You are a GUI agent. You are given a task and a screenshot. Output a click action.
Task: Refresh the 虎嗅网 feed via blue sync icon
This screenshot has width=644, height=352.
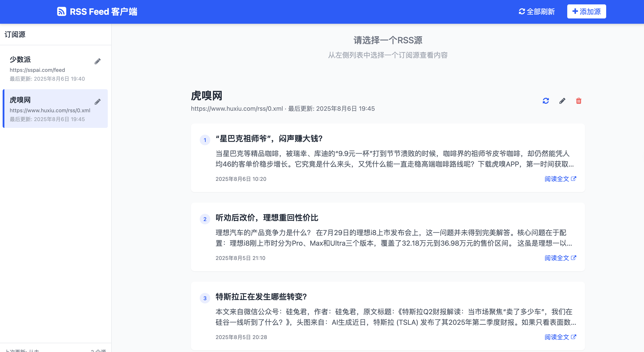click(x=546, y=101)
